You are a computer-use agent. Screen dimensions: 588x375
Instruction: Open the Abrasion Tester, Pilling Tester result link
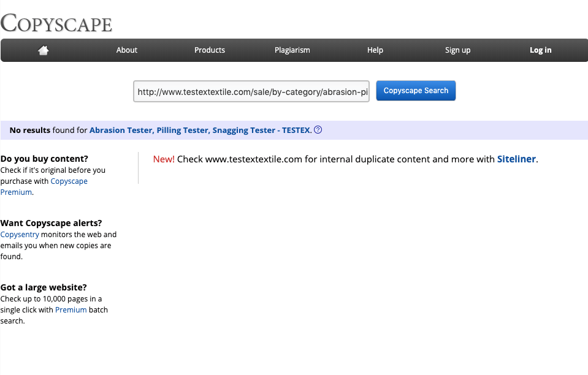click(200, 130)
